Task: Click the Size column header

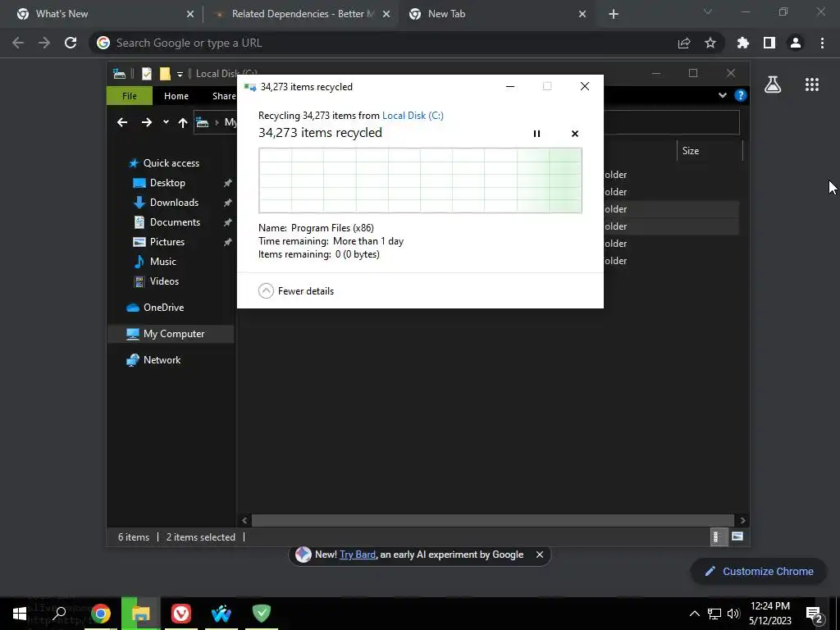Action: pos(709,151)
